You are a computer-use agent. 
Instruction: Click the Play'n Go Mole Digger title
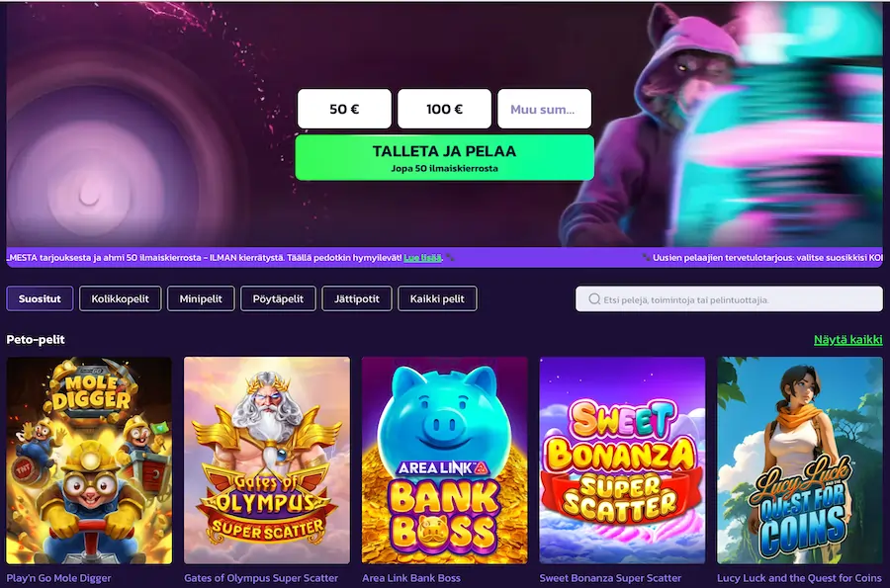(59, 578)
